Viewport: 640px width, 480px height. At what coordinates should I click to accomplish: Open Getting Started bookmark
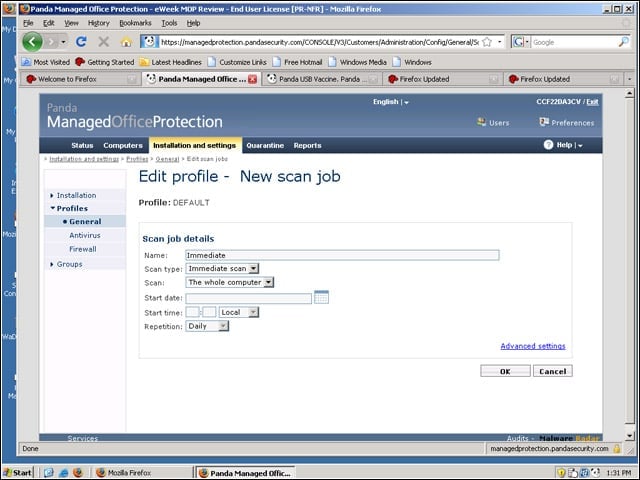pyautogui.click(x=105, y=62)
